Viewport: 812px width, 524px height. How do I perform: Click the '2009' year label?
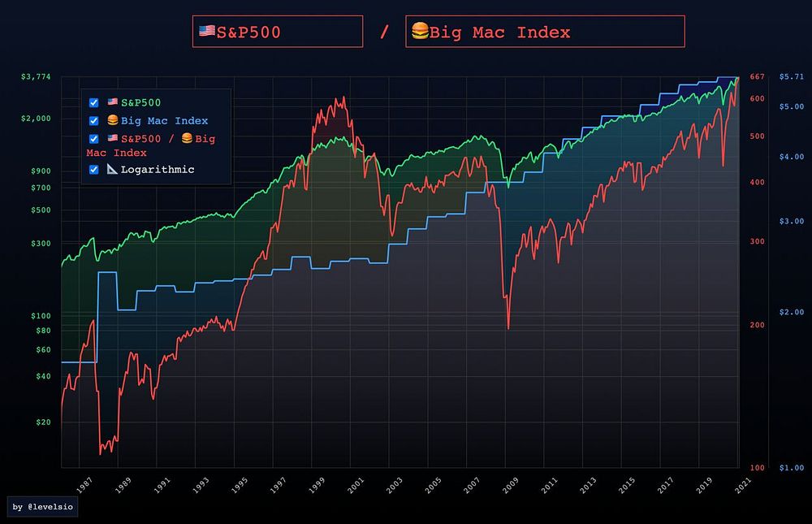510,485
